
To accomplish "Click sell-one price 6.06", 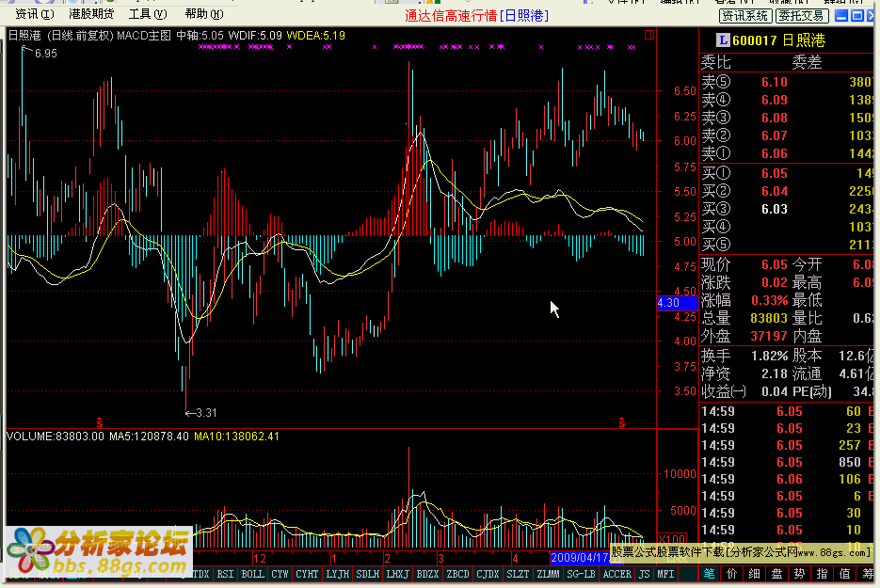I will (x=775, y=153).
